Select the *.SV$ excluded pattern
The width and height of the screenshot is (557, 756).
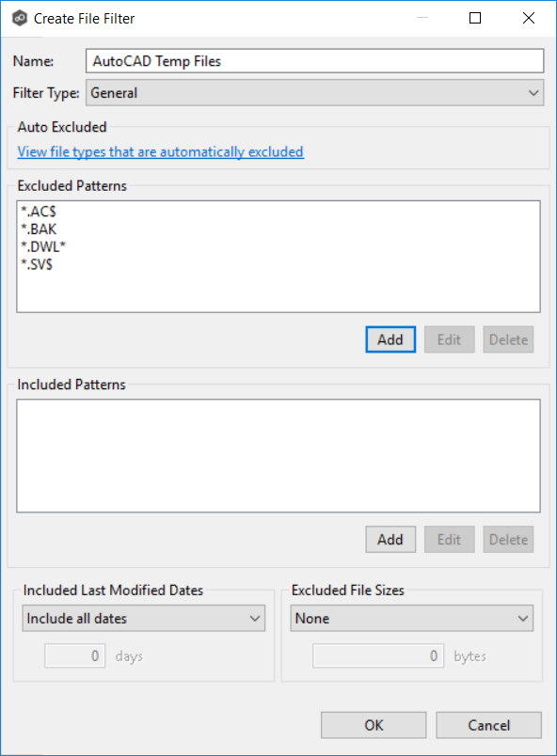pos(37,264)
